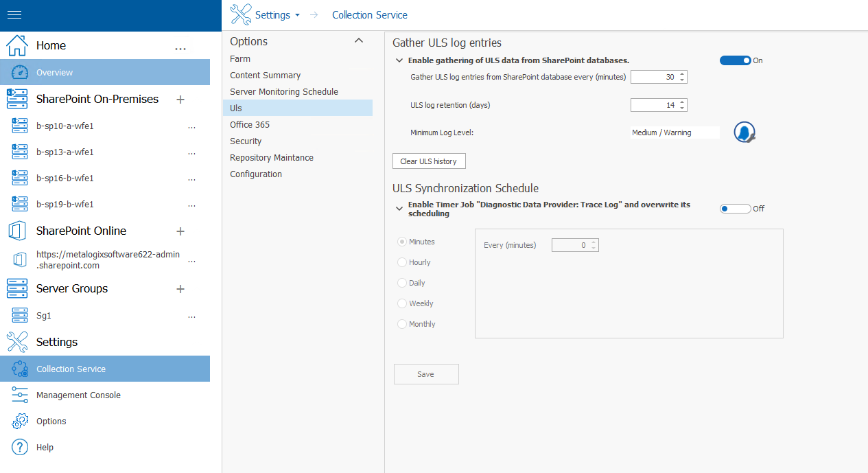
Task: Select the Weekly schedule radio button
Action: pyautogui.click(x=402, y=303)
